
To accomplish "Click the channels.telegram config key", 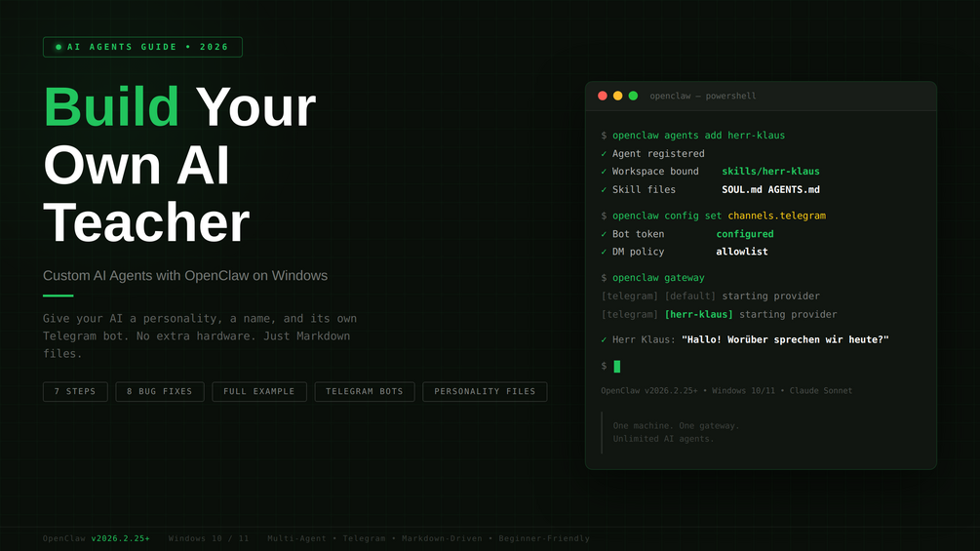I will tap(776, 216).
